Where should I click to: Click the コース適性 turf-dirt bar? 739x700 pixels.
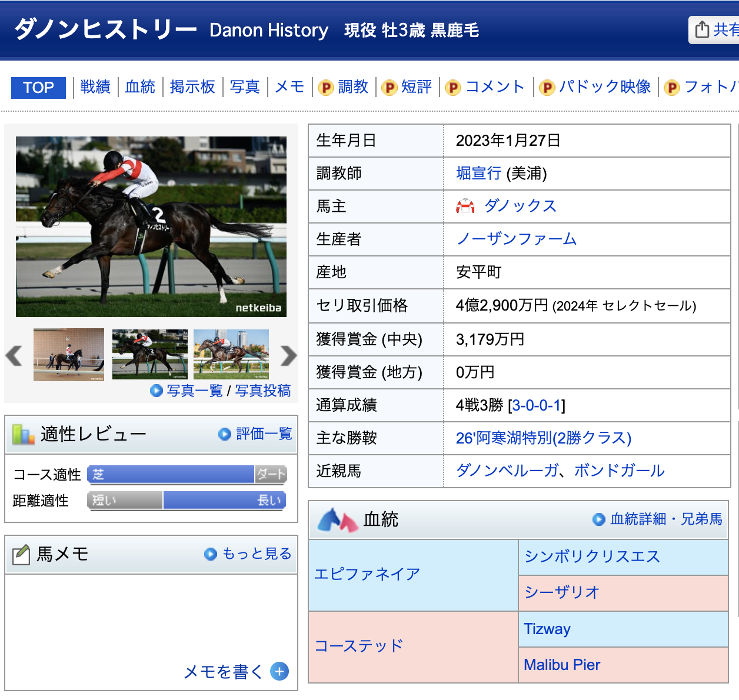coord(187,474)
